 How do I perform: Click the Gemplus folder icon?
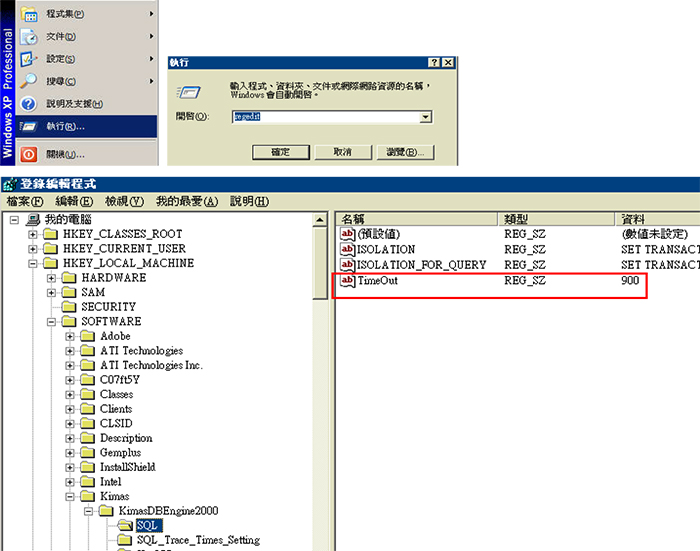pos(88,453)
